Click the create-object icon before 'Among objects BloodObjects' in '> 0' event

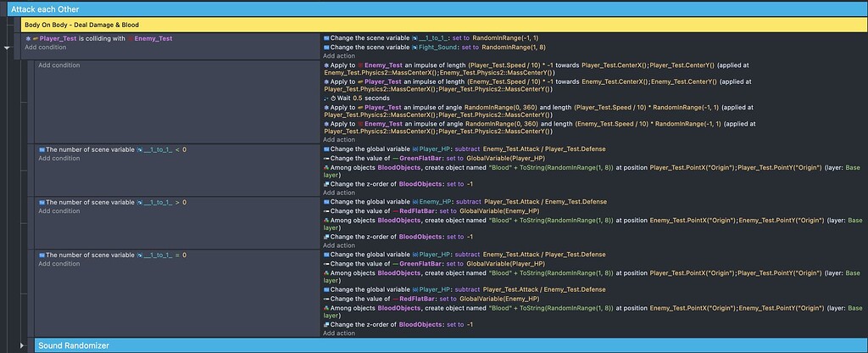[326, 220]
